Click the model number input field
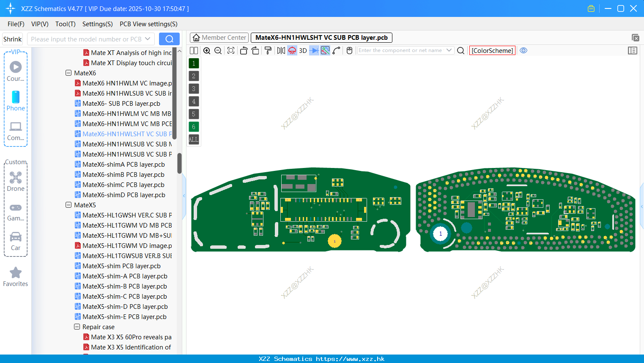 (86, 39)
